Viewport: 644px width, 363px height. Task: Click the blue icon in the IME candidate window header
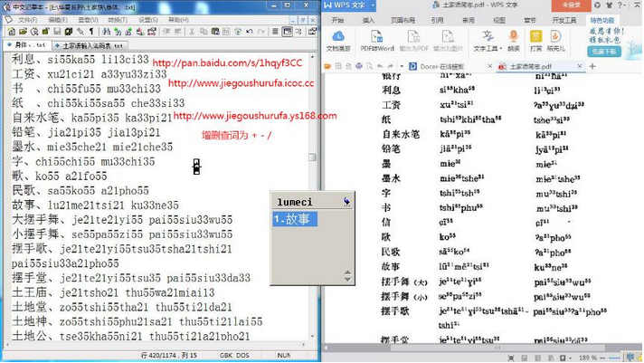[x=346, y=201]
